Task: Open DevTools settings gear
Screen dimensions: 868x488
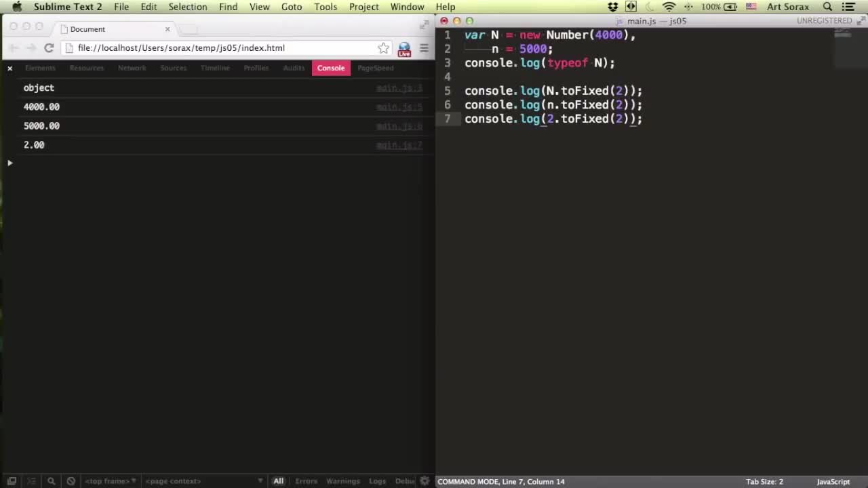Action: (425, 481)
